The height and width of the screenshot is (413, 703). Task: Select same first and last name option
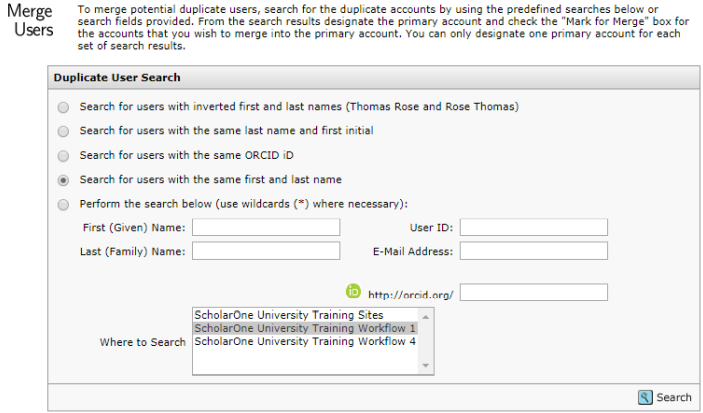coord(63,180)
